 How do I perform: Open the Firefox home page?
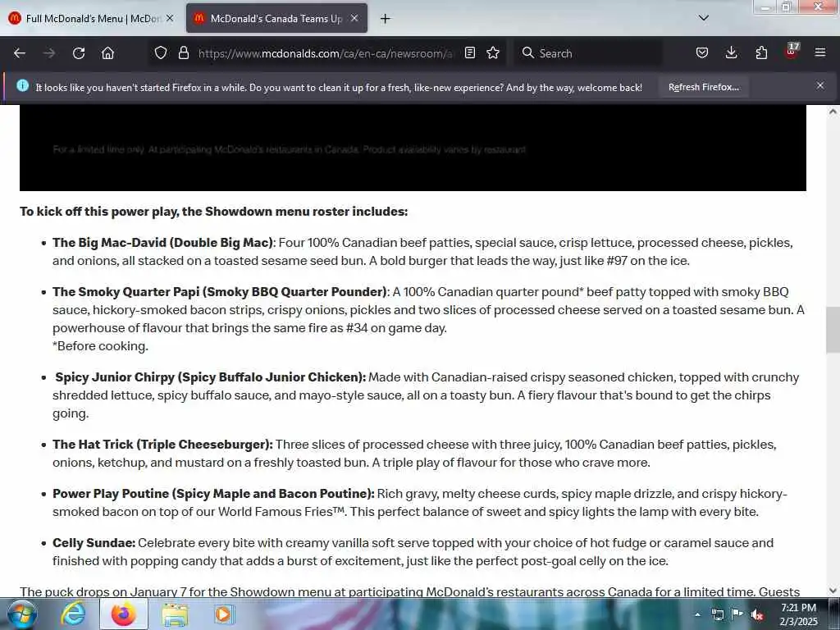107,53
